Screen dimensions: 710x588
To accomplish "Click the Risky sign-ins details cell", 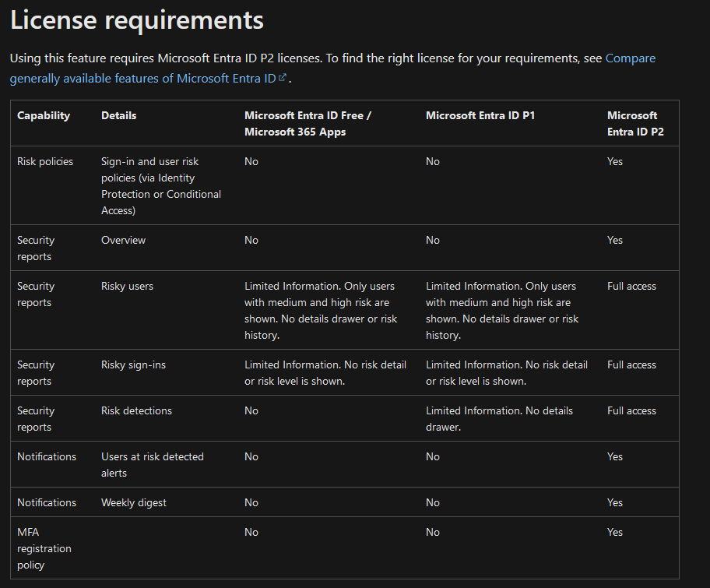I will 133,364.
